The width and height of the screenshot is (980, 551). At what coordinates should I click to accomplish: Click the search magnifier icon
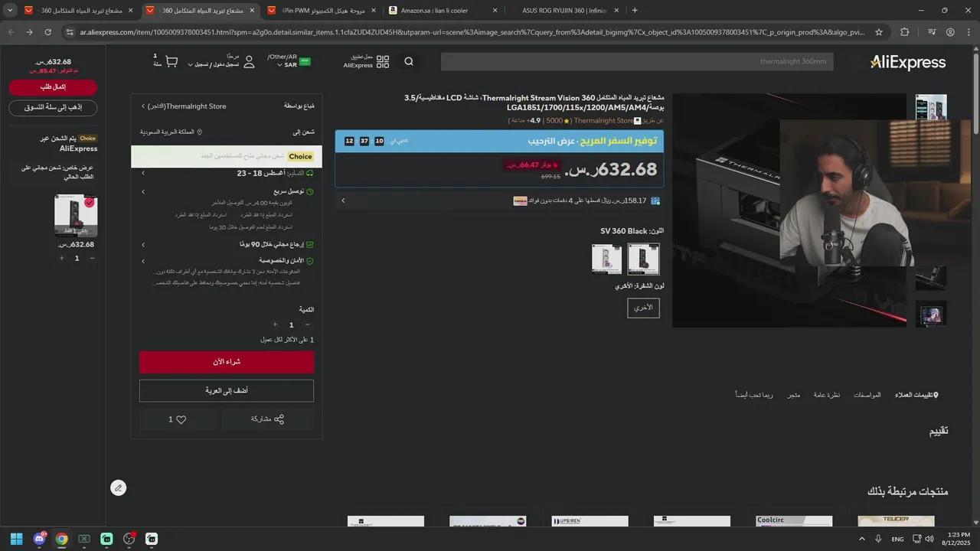(409, 61)
